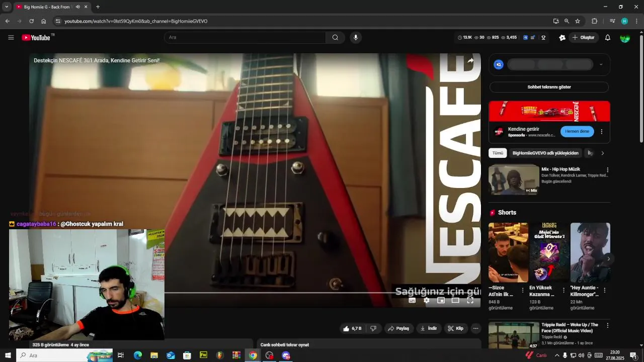Open the Sizce Ati'nin ilk short
644x362 pixels.
coord(508,252)
